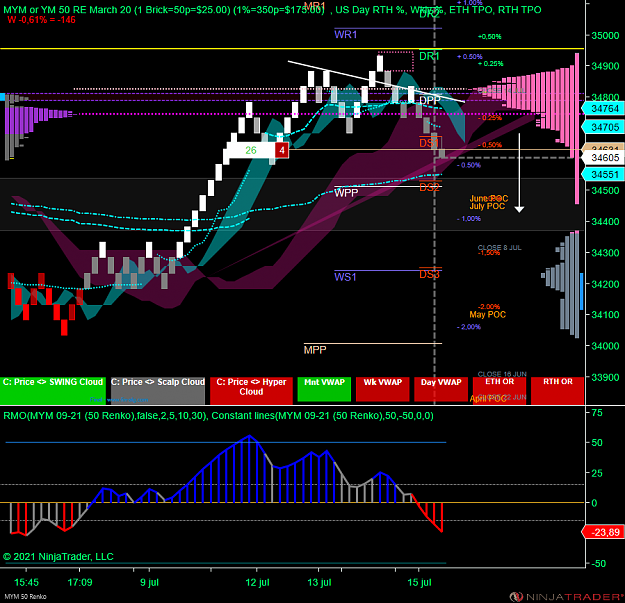The height and width of the screenshot is (603, 625).
Task: Click the 'CLOSE 8 JUL' label
Action: pos(499,247)
